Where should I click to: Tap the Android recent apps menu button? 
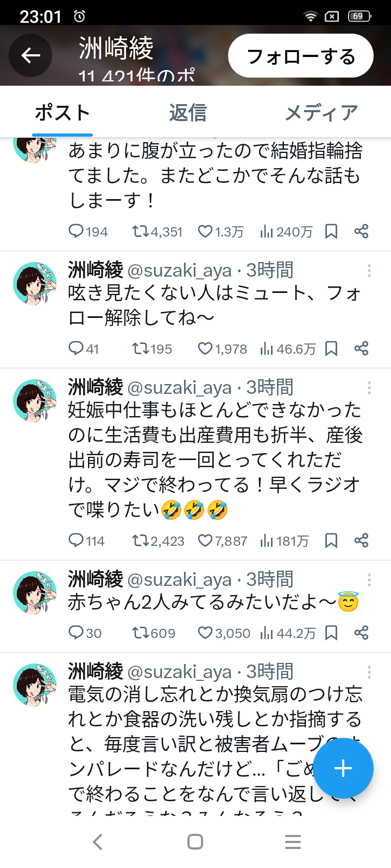pos(293,842)
